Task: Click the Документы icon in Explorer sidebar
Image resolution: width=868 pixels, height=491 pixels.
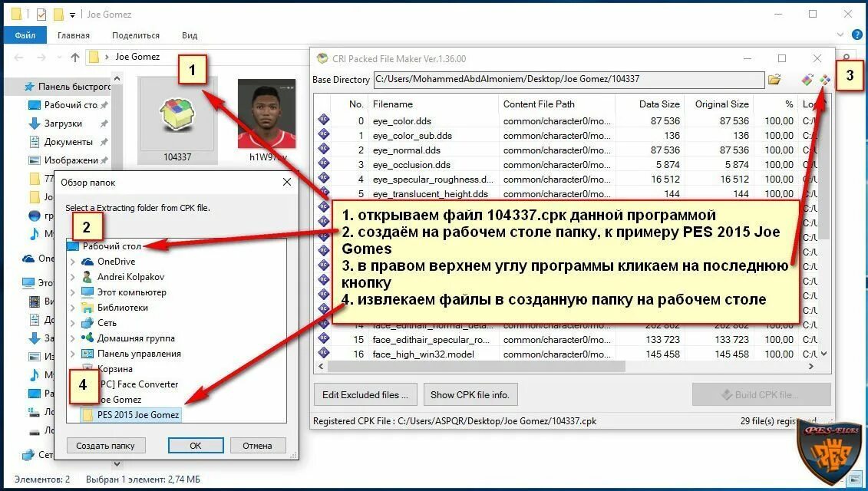Action: click(35, 142)
